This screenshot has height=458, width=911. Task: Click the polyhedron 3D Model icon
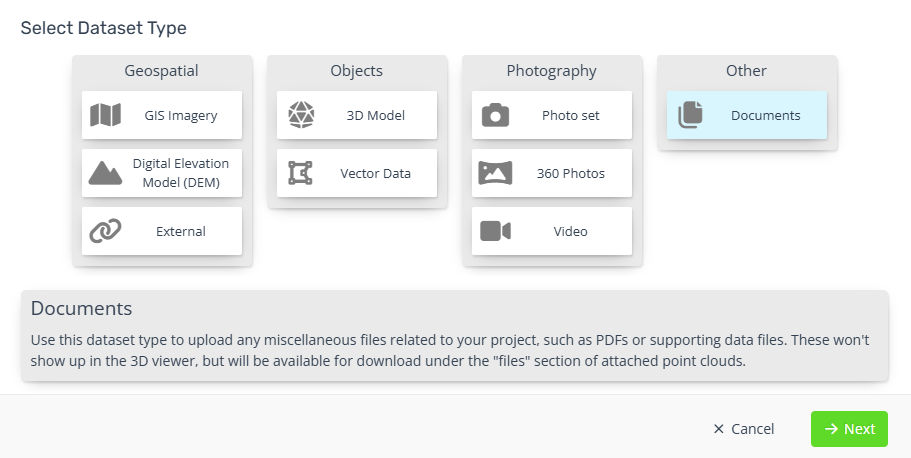click(x=301, y=115)
